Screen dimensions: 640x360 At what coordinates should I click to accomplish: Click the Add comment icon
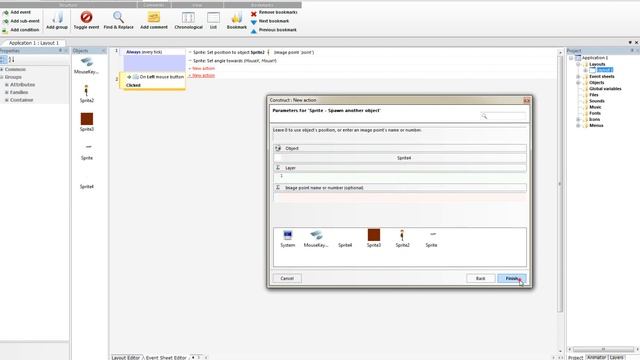pyautogui.click(x=154, y=20)
